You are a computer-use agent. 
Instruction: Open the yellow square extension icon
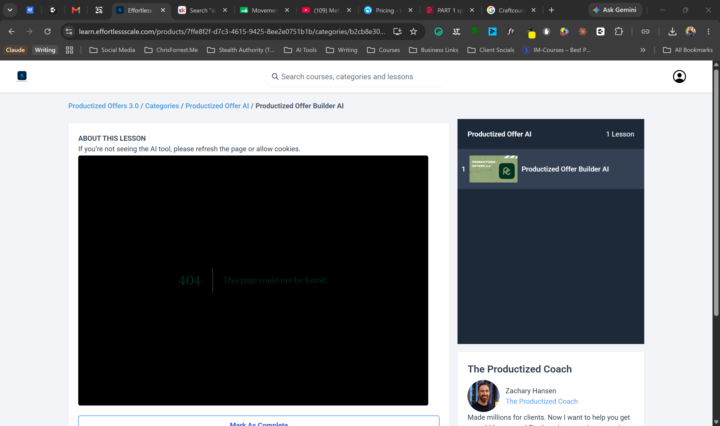[531, 34]
